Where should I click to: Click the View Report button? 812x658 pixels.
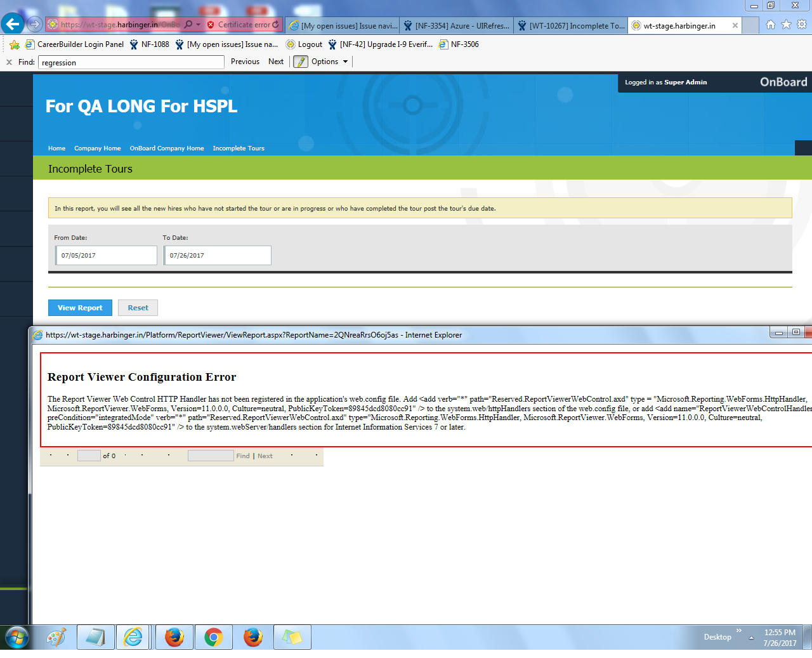[80, 308]
